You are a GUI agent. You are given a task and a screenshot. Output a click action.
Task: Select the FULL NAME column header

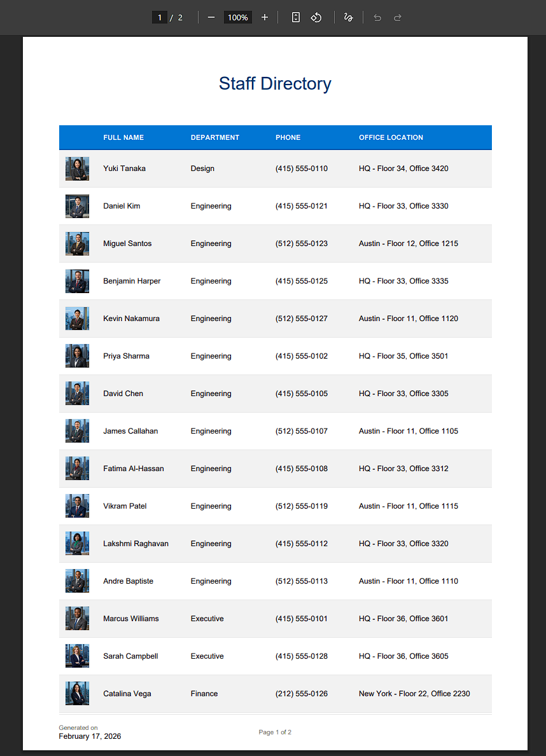pyautogui.click(x=123, y=137)
